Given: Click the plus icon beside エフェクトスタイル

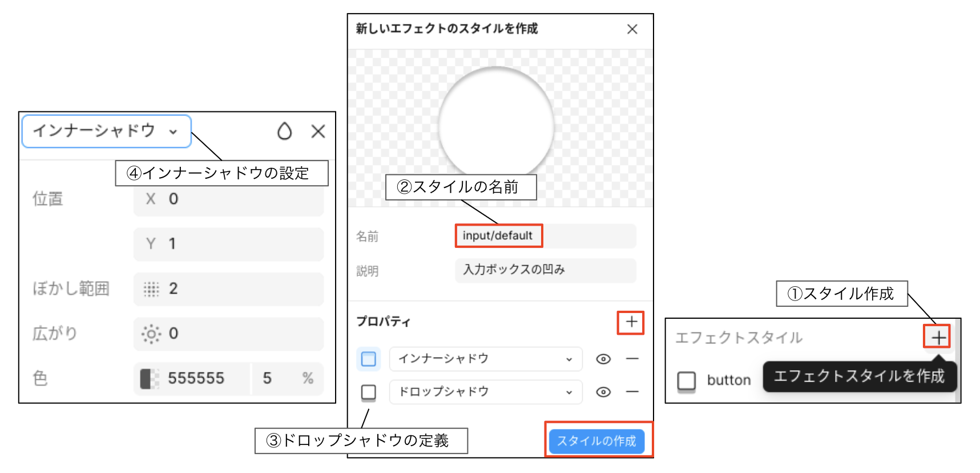Looking at the screenshot, I should pyautogui.click(x=937, y=337).
